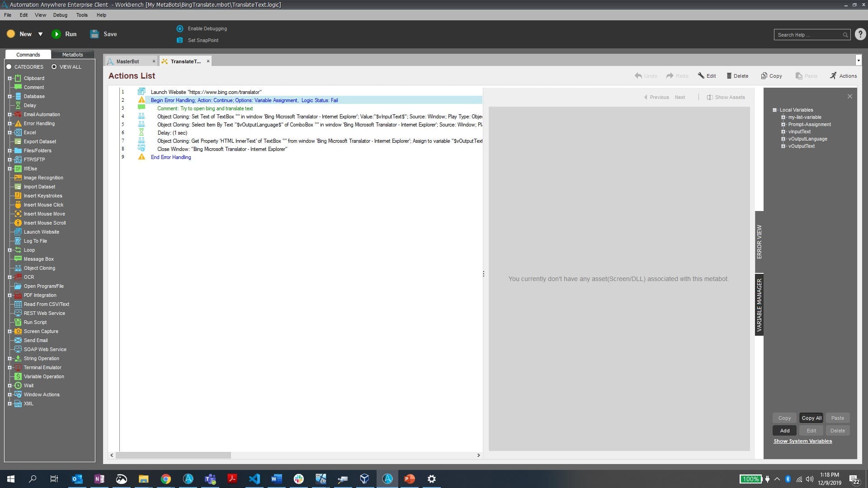Select the Insert Mouse Scroll icon
The image size is (868, 488).
point(18,223)
